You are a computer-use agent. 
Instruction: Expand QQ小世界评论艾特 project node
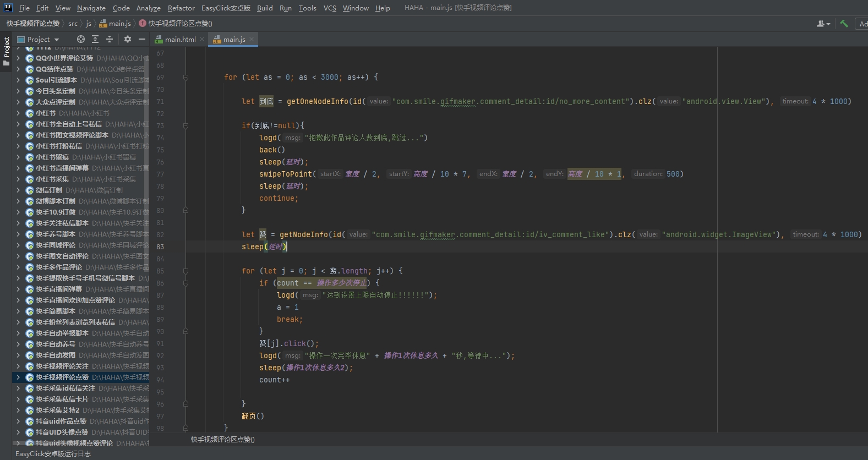[x=18, y=58]
